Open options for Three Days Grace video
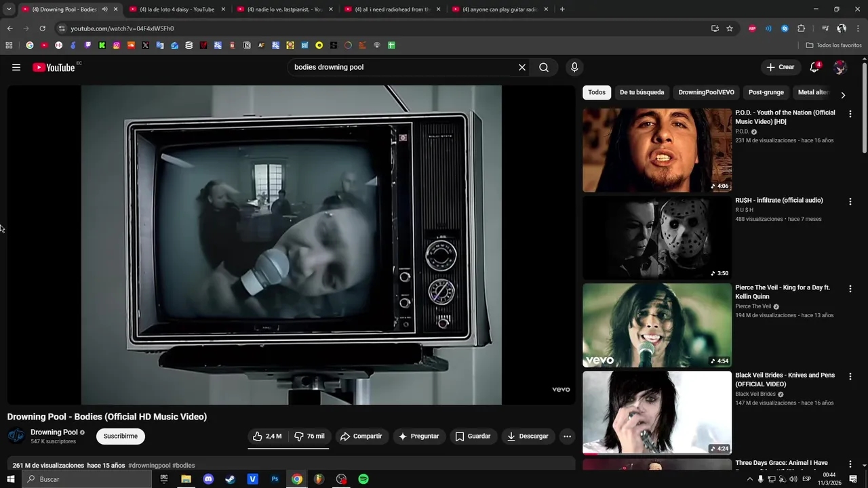This screenshot has width=868, height=488. (x=850, y=464)
